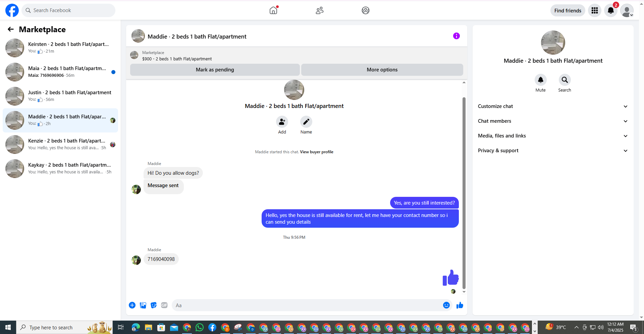This screenshot has height=334, width=644.
Task: Open Windows action center notifications
Action: pyautogui.click(x=633, y=327)
